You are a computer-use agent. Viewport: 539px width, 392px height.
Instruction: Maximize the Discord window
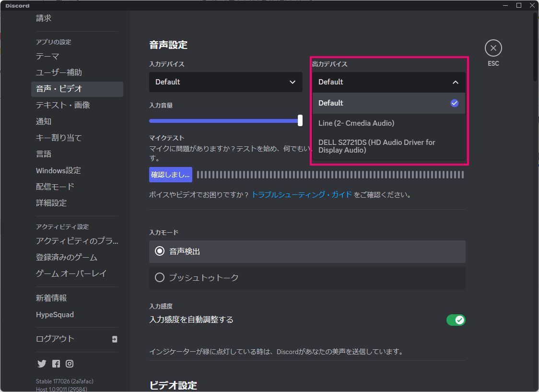[x=519, y=5]
